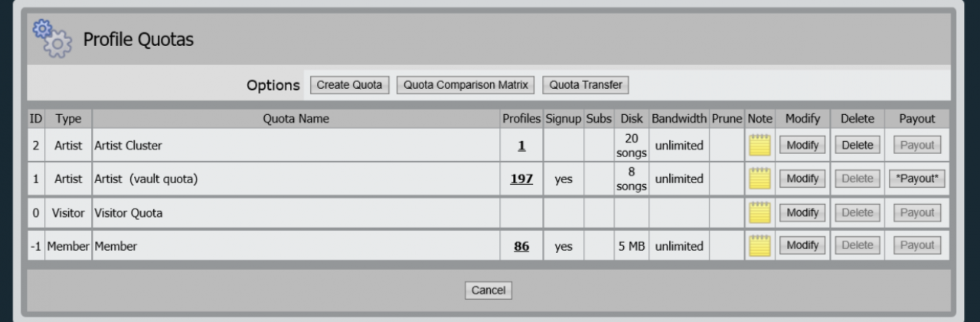Open the 197 profiles link
Screen dimensions: 980x322
tap(521, 179)
